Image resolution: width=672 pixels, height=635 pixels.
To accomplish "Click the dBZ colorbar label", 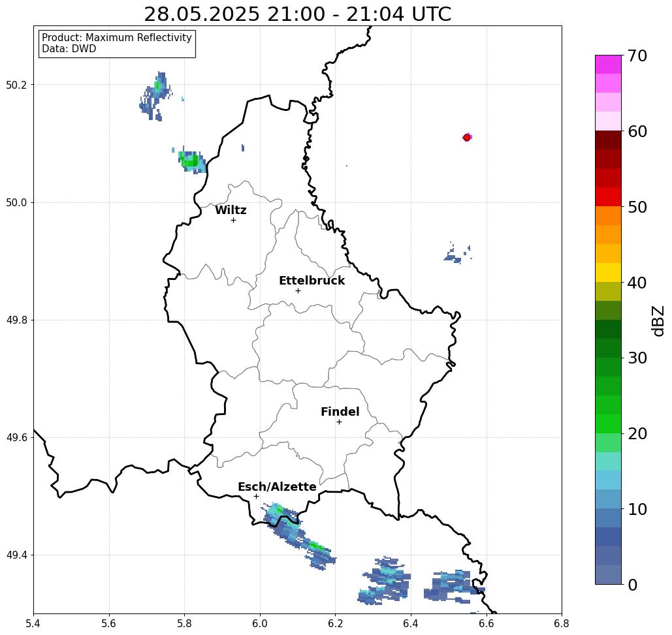I will 658,320.
